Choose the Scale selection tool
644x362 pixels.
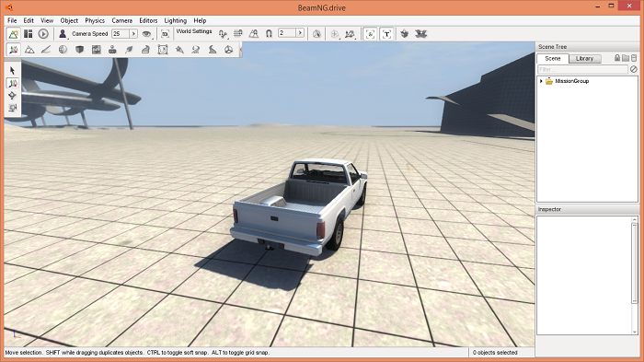tap(12, 108)
